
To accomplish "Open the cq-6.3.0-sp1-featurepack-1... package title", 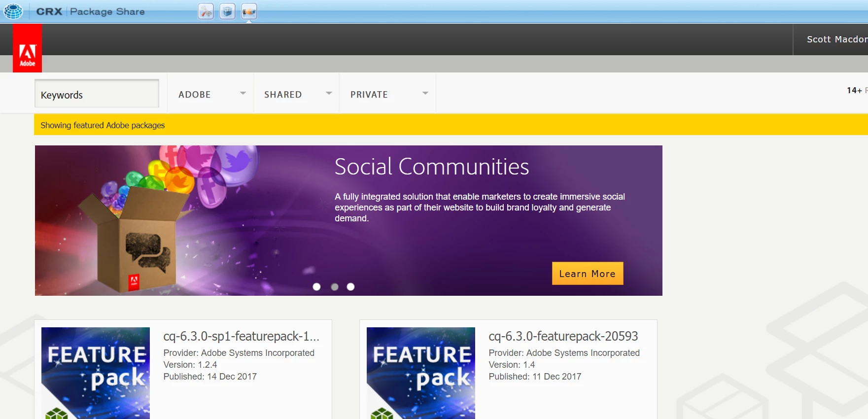I will (x=242, y=336).
